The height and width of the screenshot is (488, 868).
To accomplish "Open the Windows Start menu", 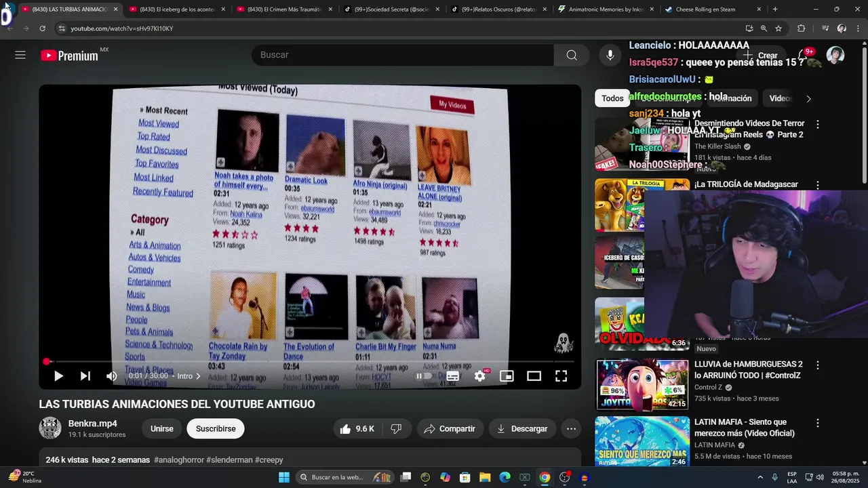I will pos(283,477).
